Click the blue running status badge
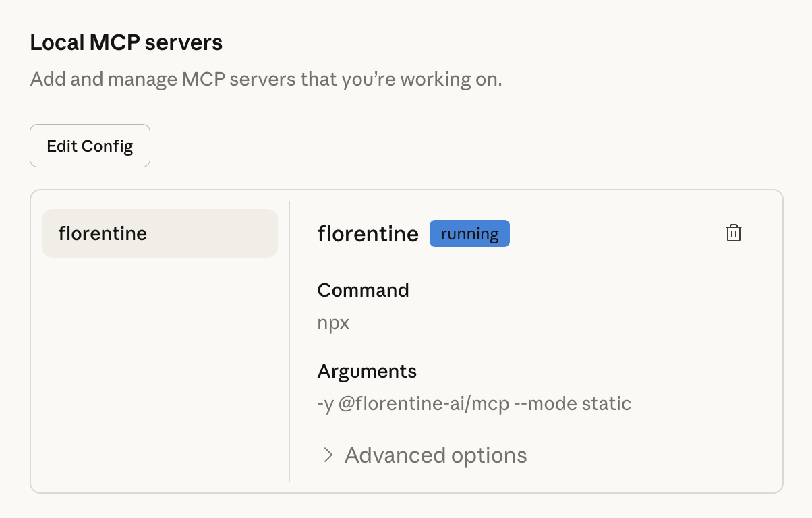 469,234
